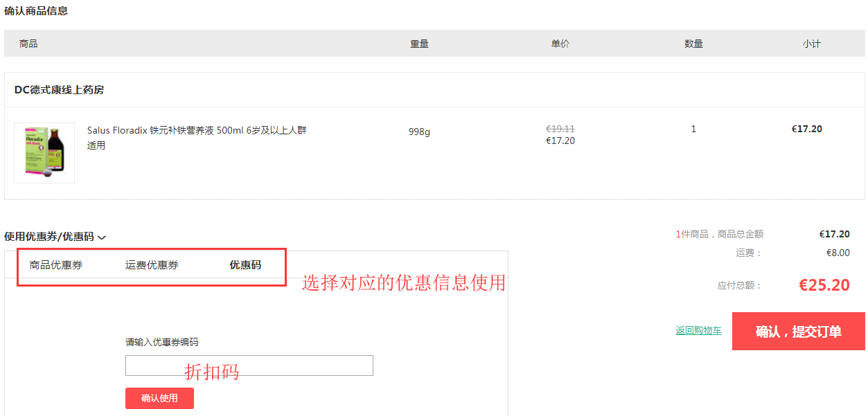This screenshot has height=416, width=868.
Task: Focus the coupon code input field
Action: click(249, 365)
